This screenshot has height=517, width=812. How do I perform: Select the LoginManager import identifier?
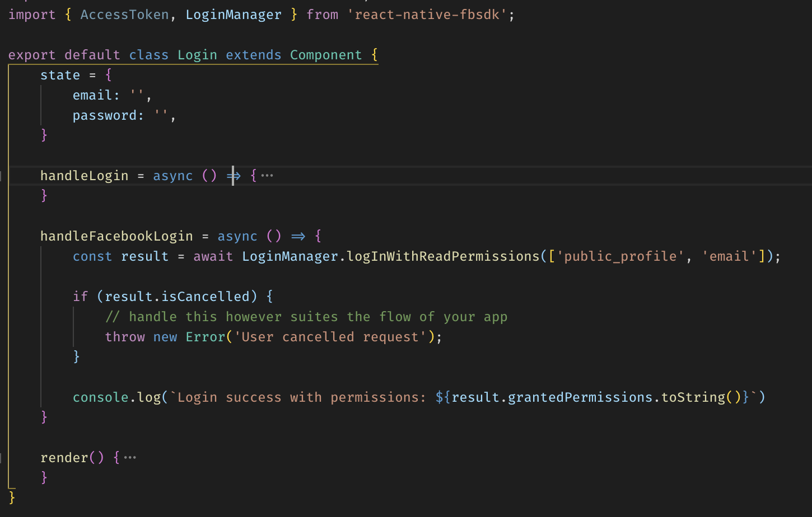(x=233, y=14)
